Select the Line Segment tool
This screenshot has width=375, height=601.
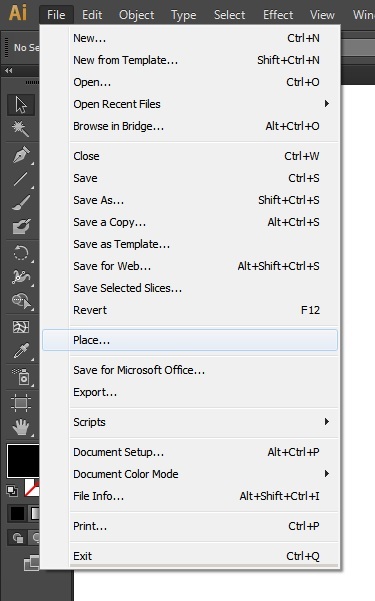(x=21, y=179)
